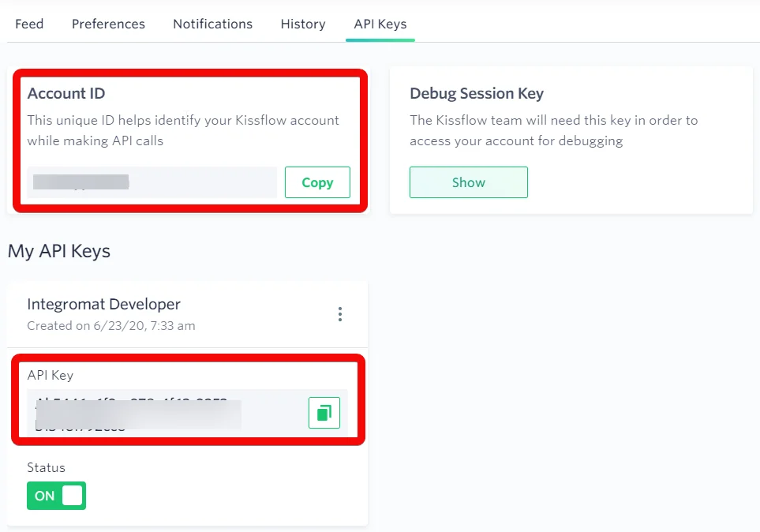Click the Created on 6/23/20 timestamp
Viewport: 760px width, 532px height.
111,326
